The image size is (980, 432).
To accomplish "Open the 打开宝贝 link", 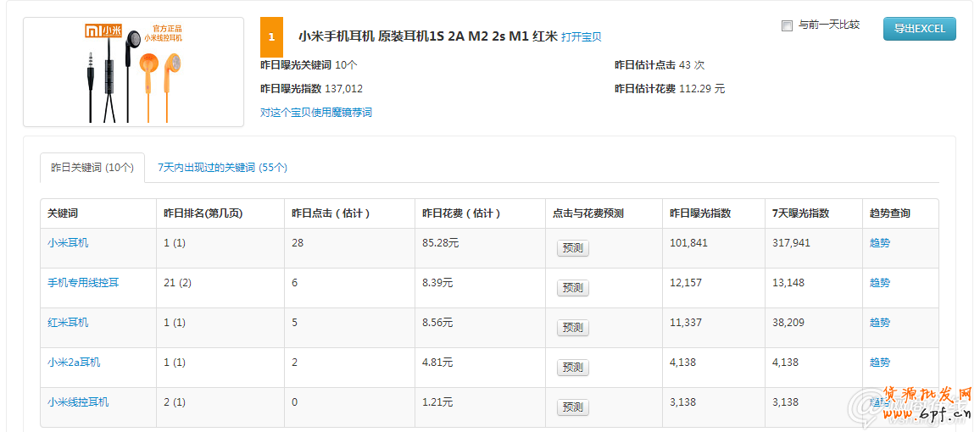I will pos(581,37).
